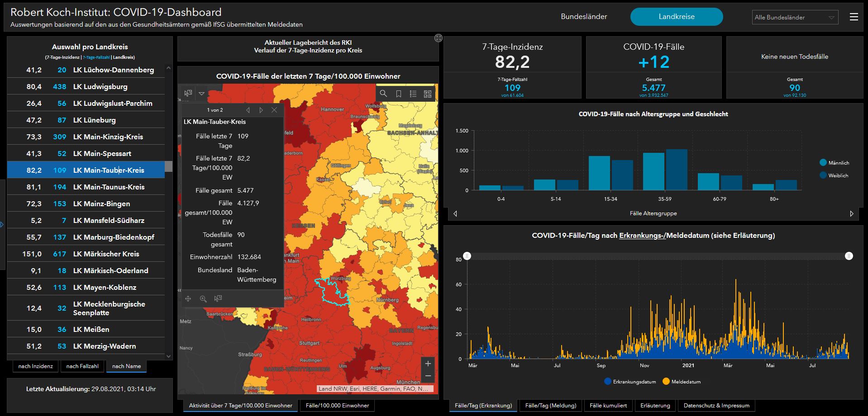The width and height of the screenshot is (868, 416).
Task: Click the pan icon in the popup footer
Action: (x=188, y=299)
